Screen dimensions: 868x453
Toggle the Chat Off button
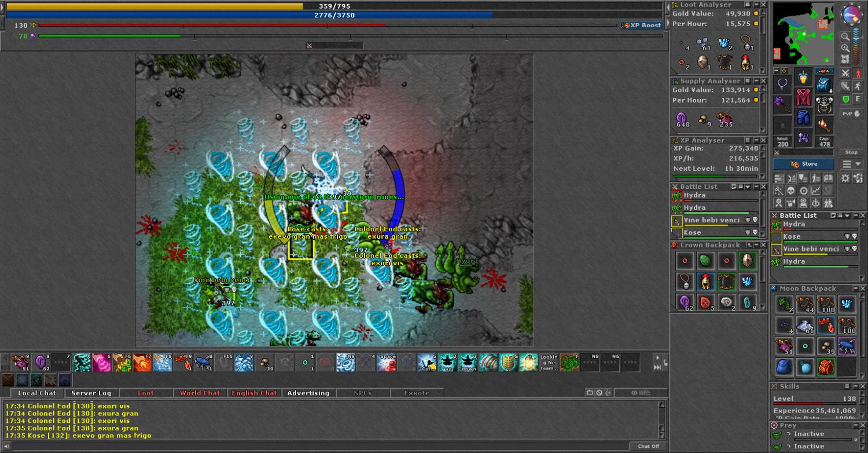pos(648,446)
